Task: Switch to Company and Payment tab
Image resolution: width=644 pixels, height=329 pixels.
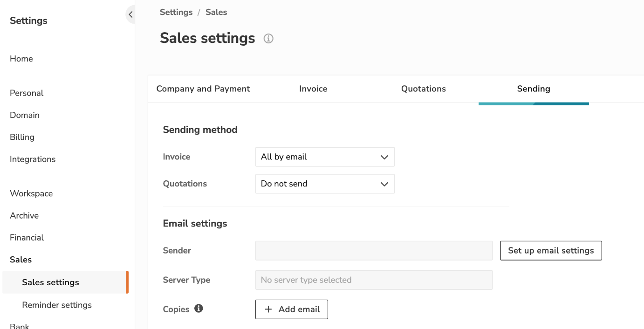Action: [203, 89]
